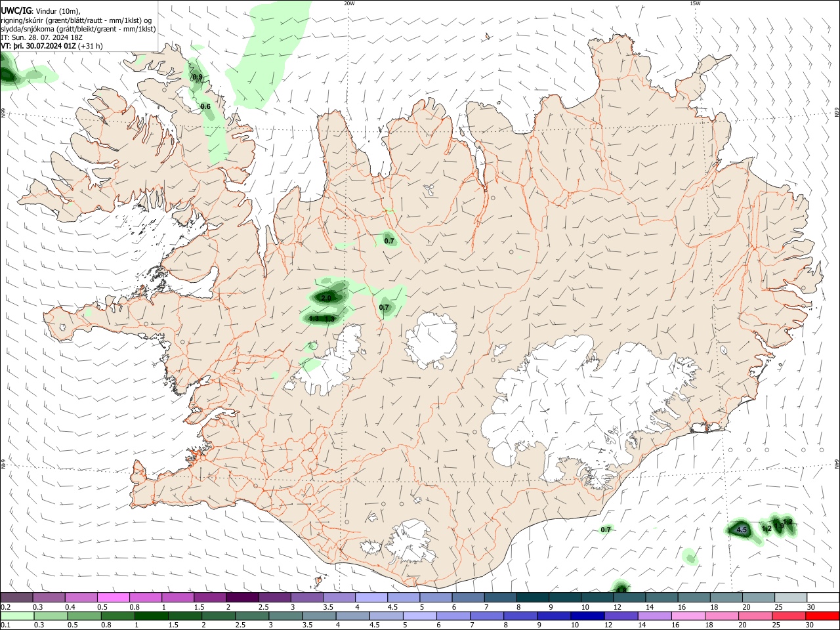This screenshot has width=840, height=630.
Task: Click the '15W' longitude label
Action: (x=695, y=3)
